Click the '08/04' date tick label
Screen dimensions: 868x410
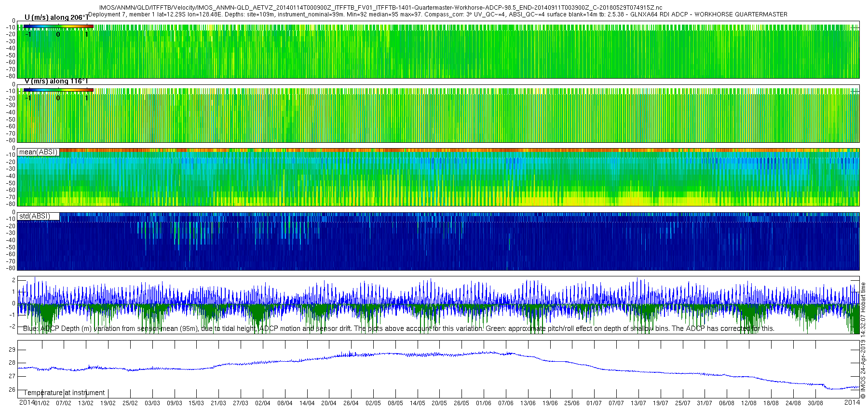pos(285,403)
